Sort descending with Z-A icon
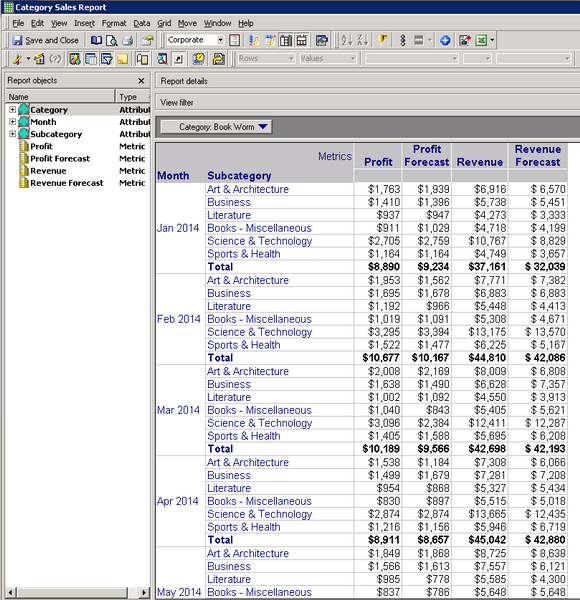This screenshot has height=600, width=580. pyautogui.click(x=362, y=40)
